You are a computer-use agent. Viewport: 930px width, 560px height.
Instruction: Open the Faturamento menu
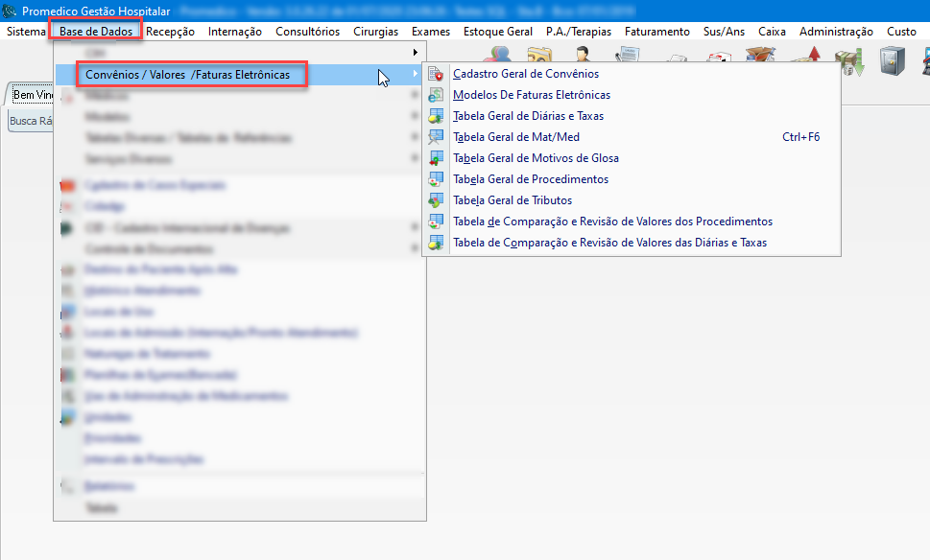click(x=656, y=32)
